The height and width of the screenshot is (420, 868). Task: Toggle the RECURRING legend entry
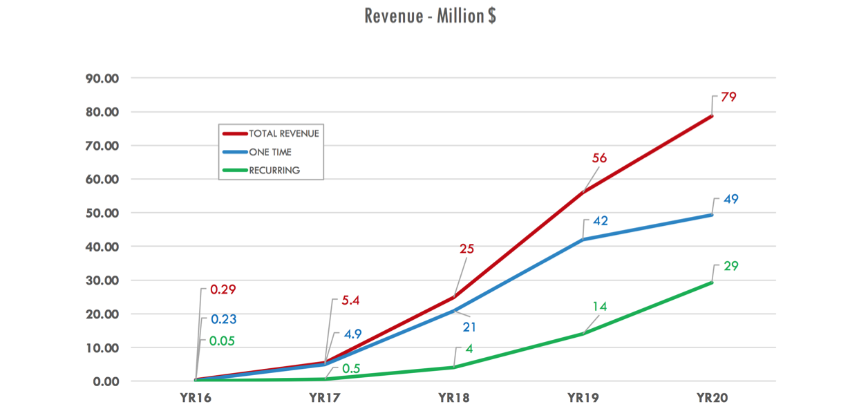pos(276,169)
